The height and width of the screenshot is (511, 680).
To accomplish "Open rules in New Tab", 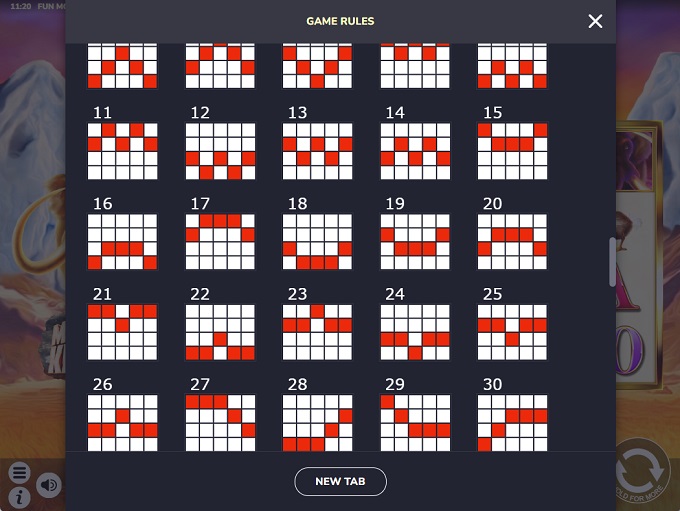I will point(340,482).
